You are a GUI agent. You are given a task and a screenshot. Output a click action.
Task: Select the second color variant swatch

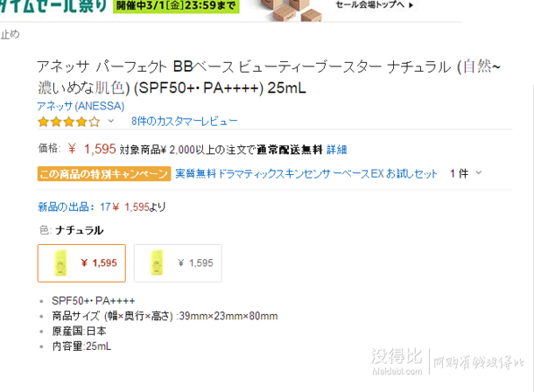pos(178,263)
